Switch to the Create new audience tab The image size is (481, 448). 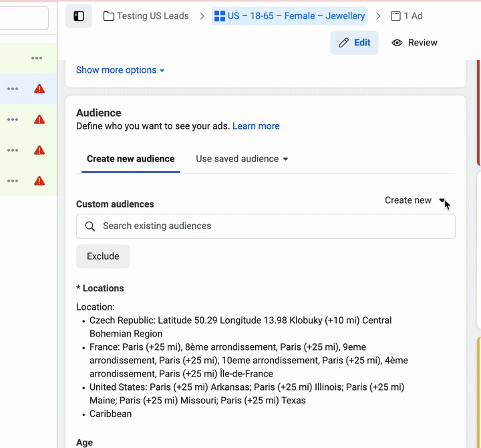130,159
